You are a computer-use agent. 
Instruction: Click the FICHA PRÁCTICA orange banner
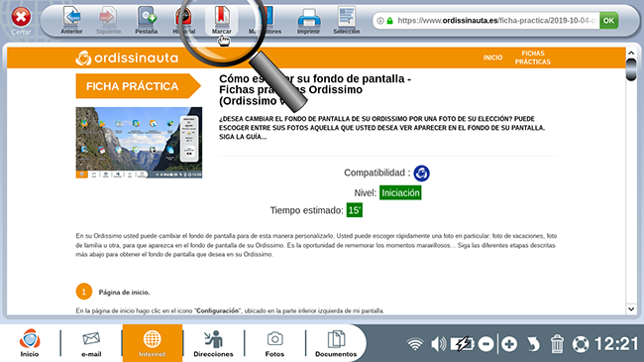coord(138,86)
